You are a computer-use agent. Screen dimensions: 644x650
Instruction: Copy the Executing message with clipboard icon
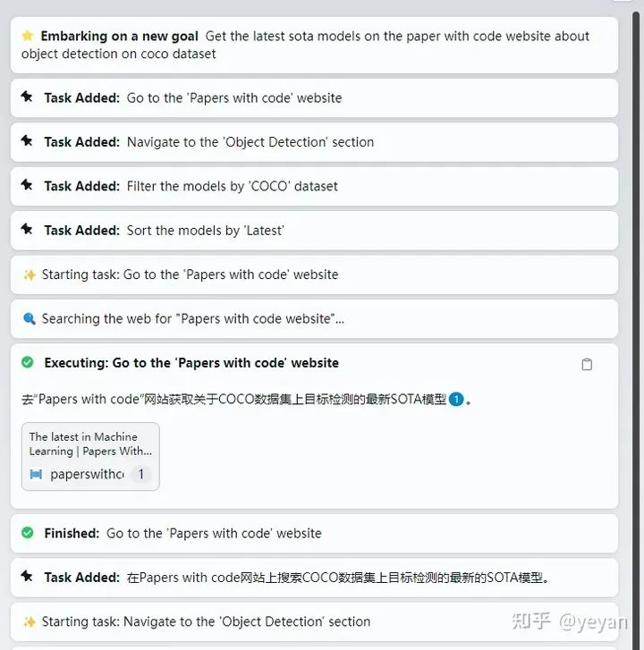(587, 365)
